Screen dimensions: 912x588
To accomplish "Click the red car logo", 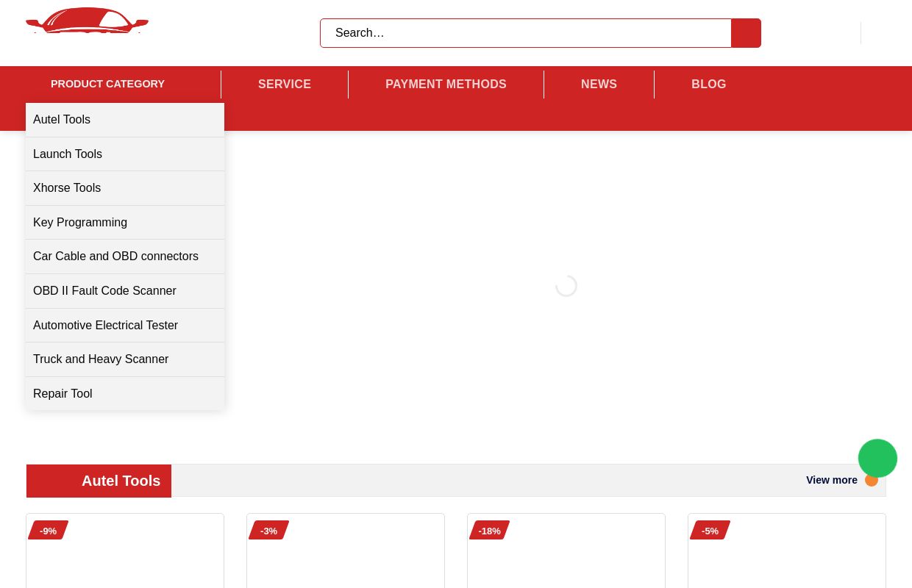I will [87, 21].
